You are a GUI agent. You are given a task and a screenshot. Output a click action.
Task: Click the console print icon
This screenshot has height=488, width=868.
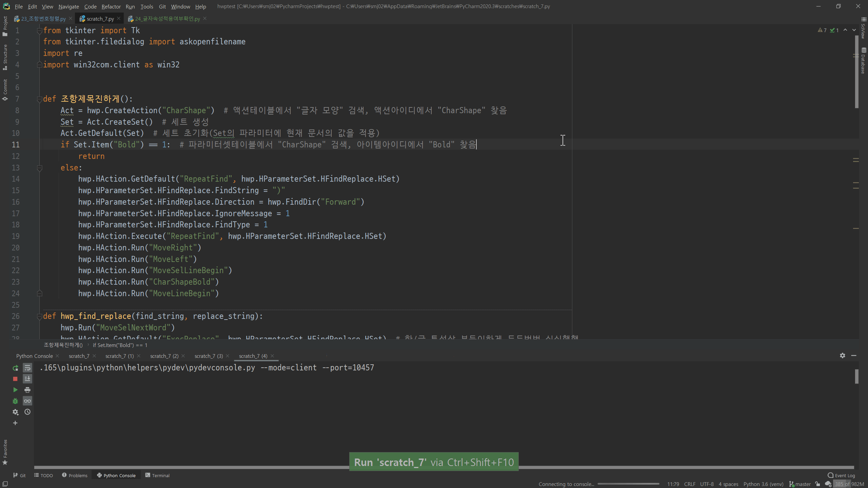point(27,390)
